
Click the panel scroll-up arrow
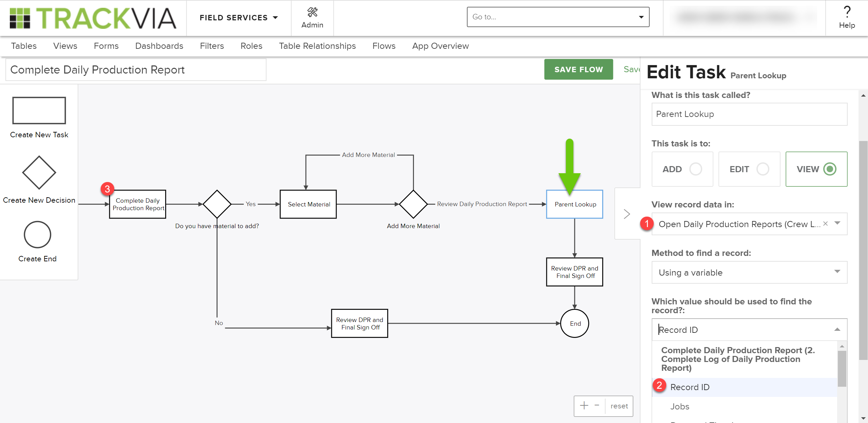[x=864, y=96]
